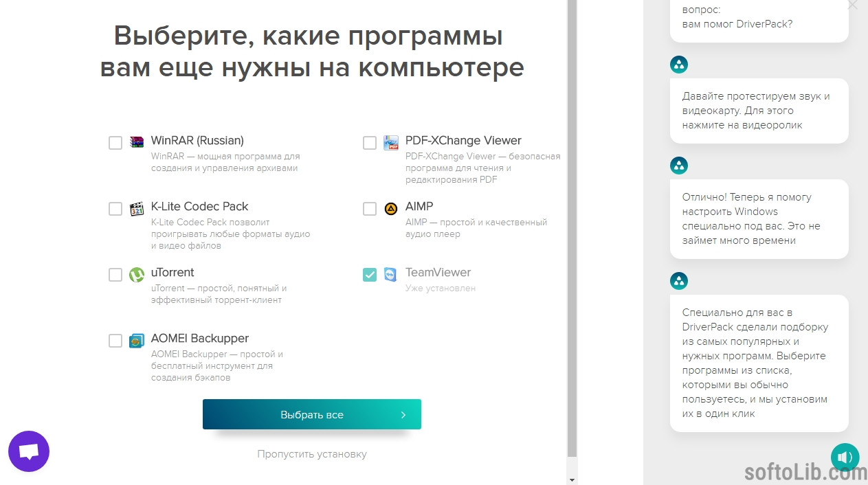The image size is (868, 485).
Task: Enable the WinRAR (Russian) checkbox
Action: [115, 143]
